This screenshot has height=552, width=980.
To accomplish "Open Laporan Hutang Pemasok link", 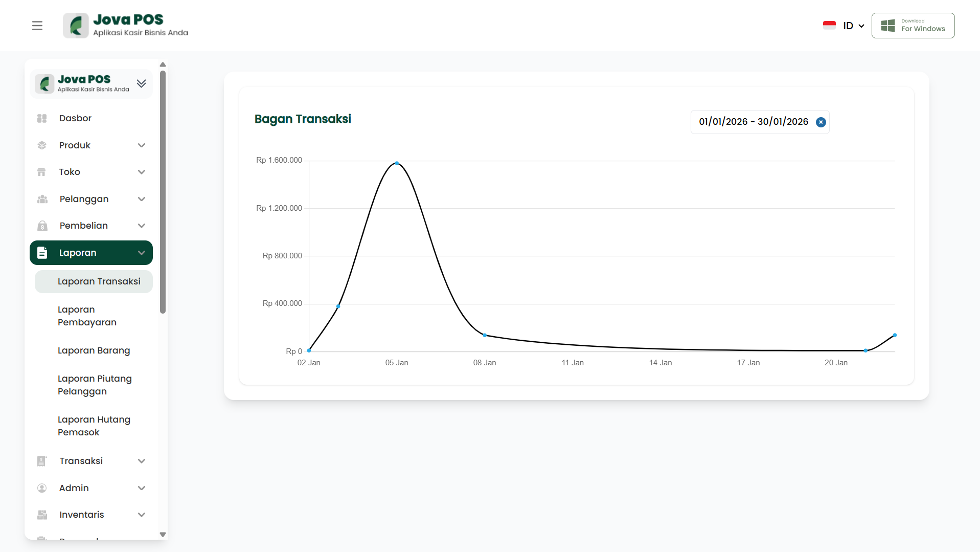I will tap(94, 426).
